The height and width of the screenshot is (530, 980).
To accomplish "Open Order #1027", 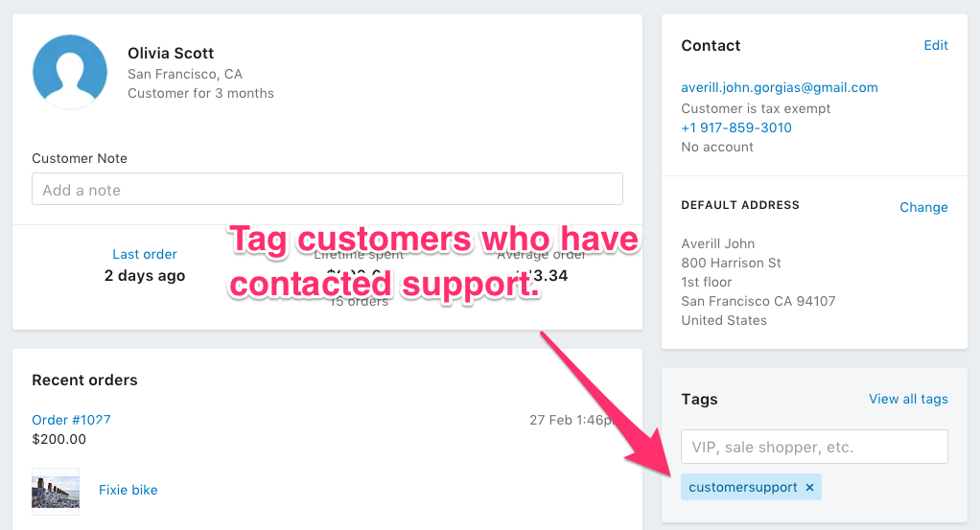I will pyautogui.click(x=71, y=420).
